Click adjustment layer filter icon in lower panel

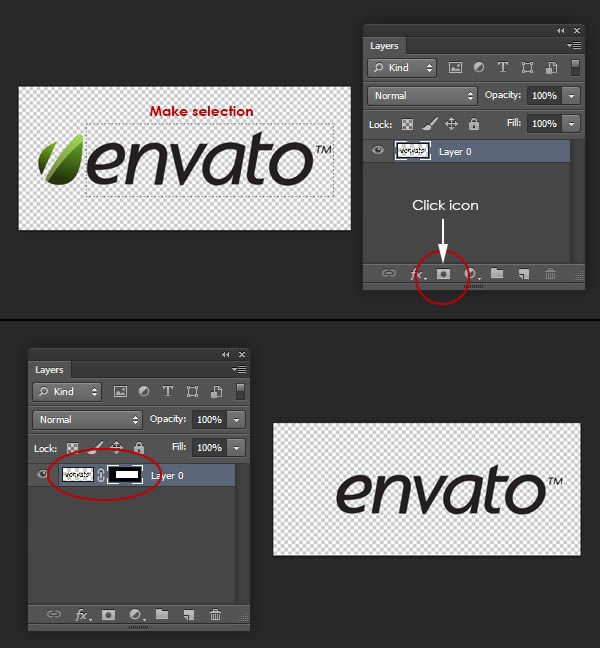click(x=144, y=391)
